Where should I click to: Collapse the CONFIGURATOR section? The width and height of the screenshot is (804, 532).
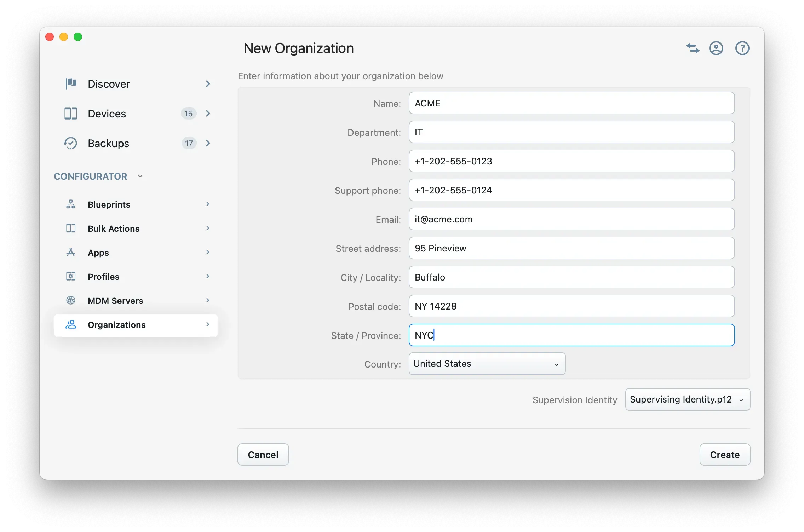pos(140,176)
